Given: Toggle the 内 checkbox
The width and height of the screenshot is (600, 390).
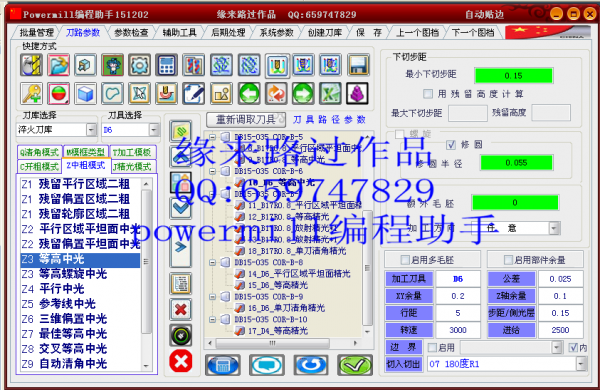Looking at the screenshot, I should tap(573, 348).
